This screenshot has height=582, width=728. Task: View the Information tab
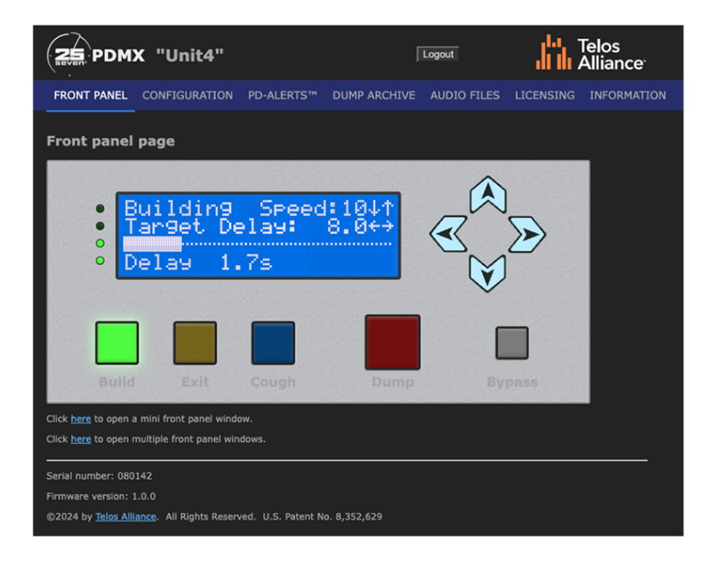[x=627, y=95]
